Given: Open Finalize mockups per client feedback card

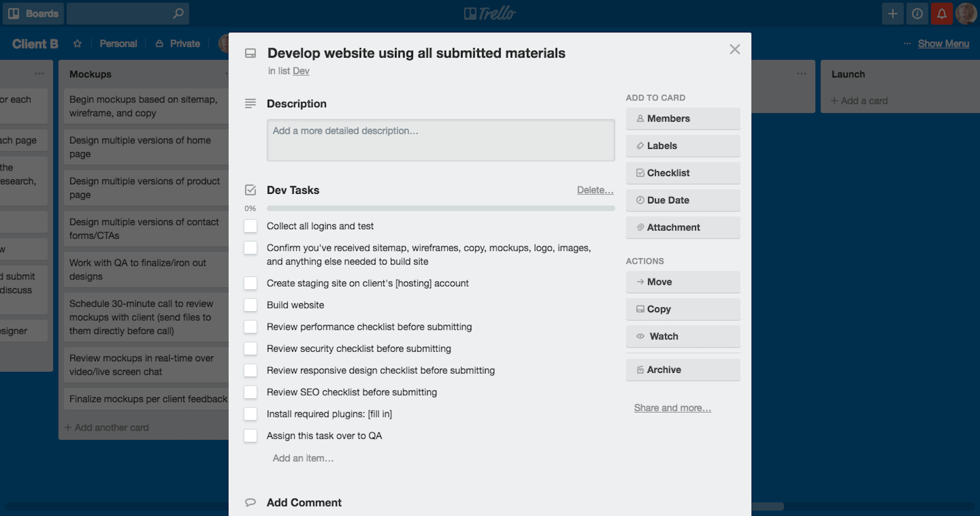Looking at the screenshot, I should pyautogui.click(x=146, y=399).
